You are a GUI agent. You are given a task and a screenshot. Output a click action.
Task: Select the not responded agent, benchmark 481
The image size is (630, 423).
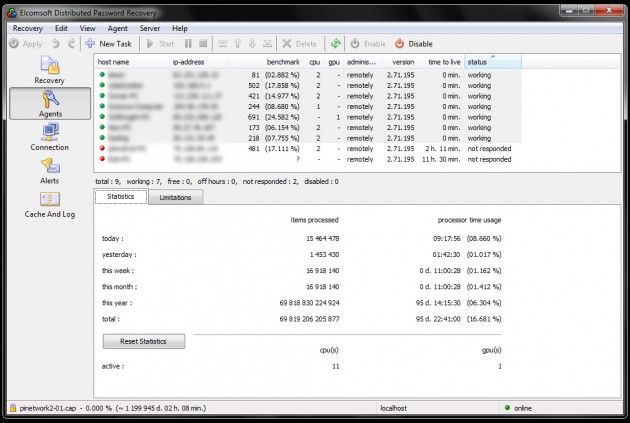tap(308, 149)
